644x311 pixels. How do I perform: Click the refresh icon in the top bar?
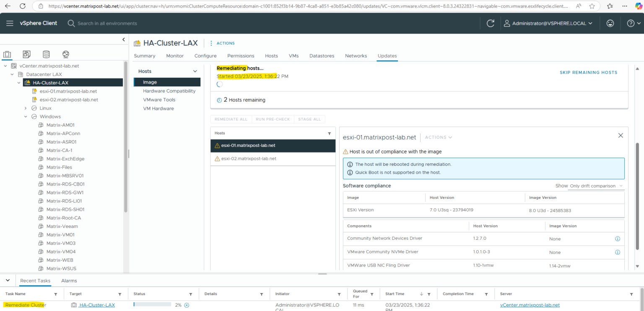click(x=490, y=23)
